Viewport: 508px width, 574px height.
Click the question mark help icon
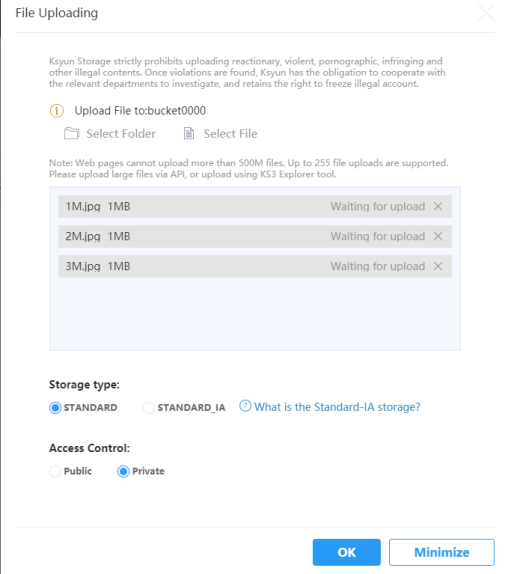click(x=245, y=406)
